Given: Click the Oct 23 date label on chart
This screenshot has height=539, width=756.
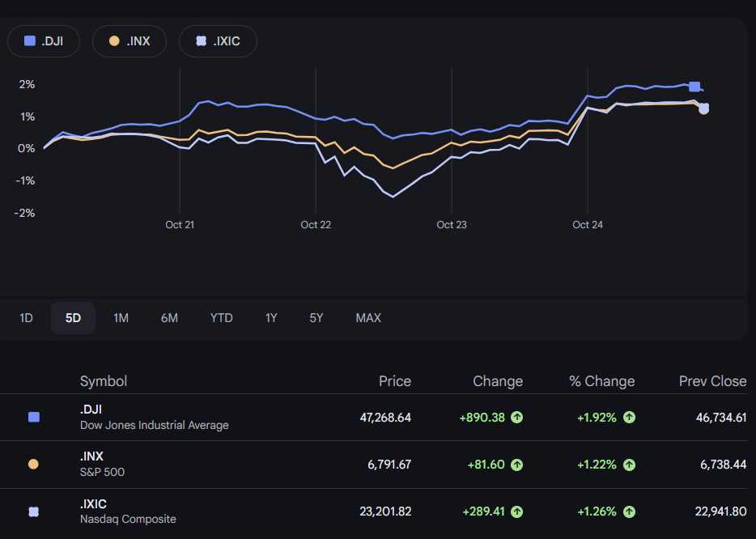Looking at the screenshot, I should [x=452, y=225].
